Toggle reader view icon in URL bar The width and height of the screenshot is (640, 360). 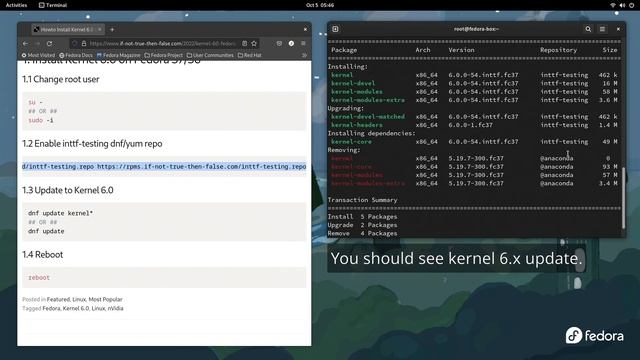[x=244, y=43]
